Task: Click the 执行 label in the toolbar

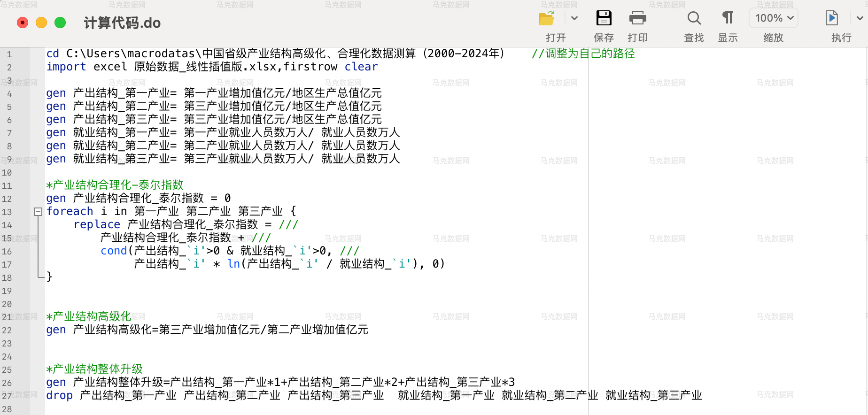Action: tap(841, 38)
